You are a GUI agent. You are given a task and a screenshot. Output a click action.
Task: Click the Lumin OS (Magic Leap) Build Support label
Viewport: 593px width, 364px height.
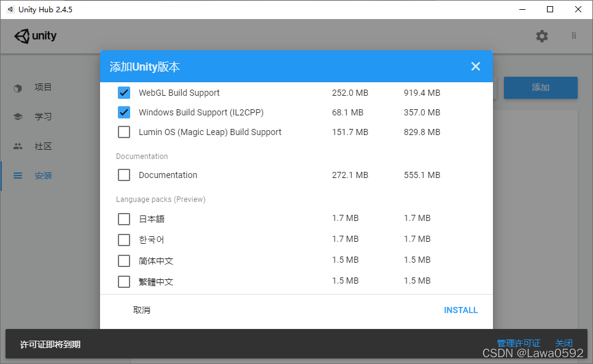coord(210,133)
